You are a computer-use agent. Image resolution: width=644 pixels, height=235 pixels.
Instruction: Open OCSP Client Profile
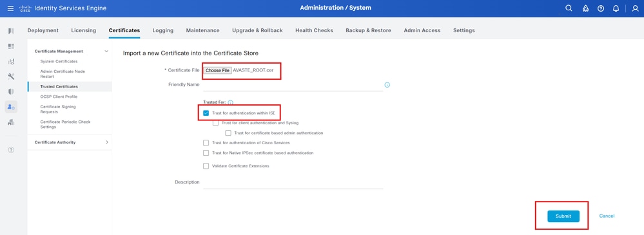coord(59,97)
